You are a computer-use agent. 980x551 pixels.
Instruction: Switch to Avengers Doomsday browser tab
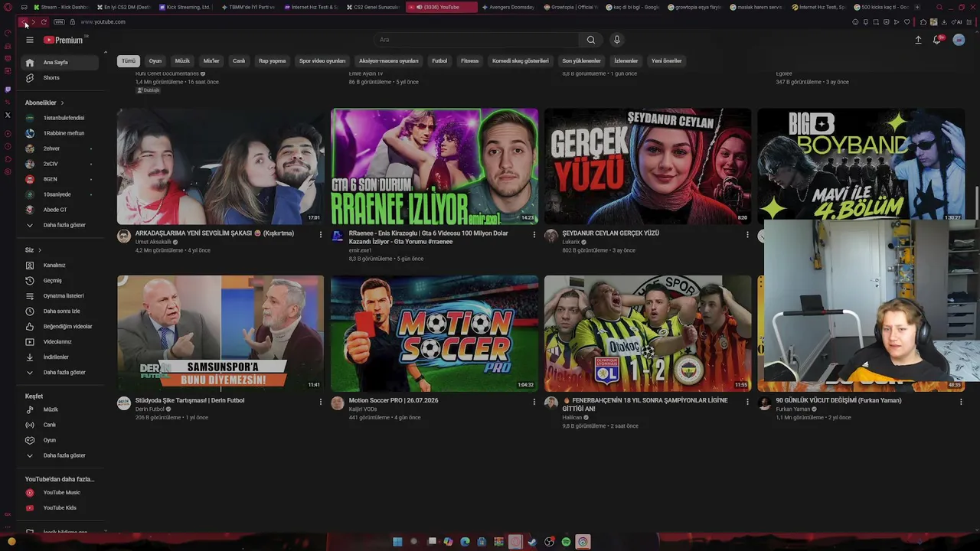click(509, 7)
